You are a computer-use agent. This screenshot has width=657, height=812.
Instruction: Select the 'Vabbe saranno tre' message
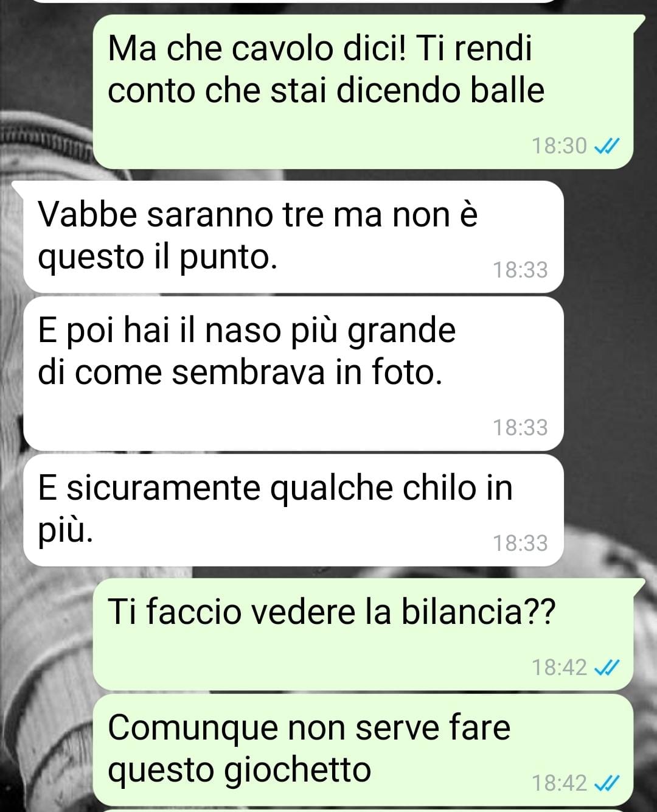[x=293, y=237]
